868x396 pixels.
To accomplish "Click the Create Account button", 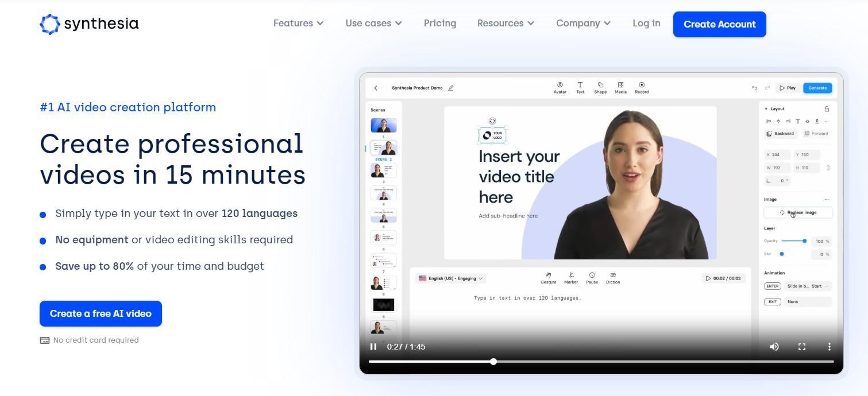I will (x=720, y=24).
